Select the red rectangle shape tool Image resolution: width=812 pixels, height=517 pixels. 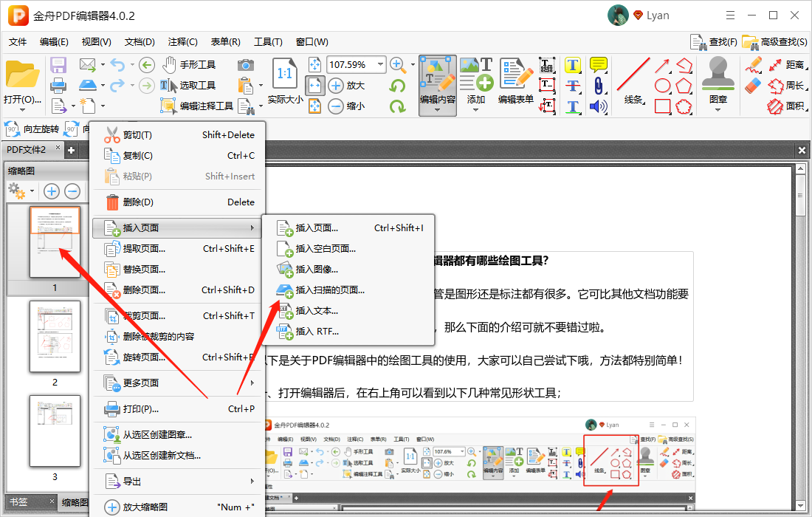(x=662, y=106)
